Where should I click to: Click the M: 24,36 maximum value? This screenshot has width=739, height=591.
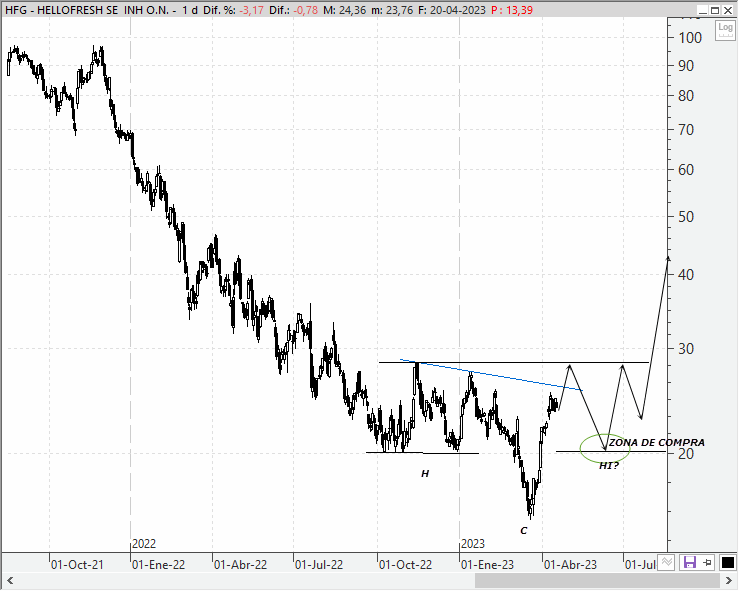(x=345, y=10)
